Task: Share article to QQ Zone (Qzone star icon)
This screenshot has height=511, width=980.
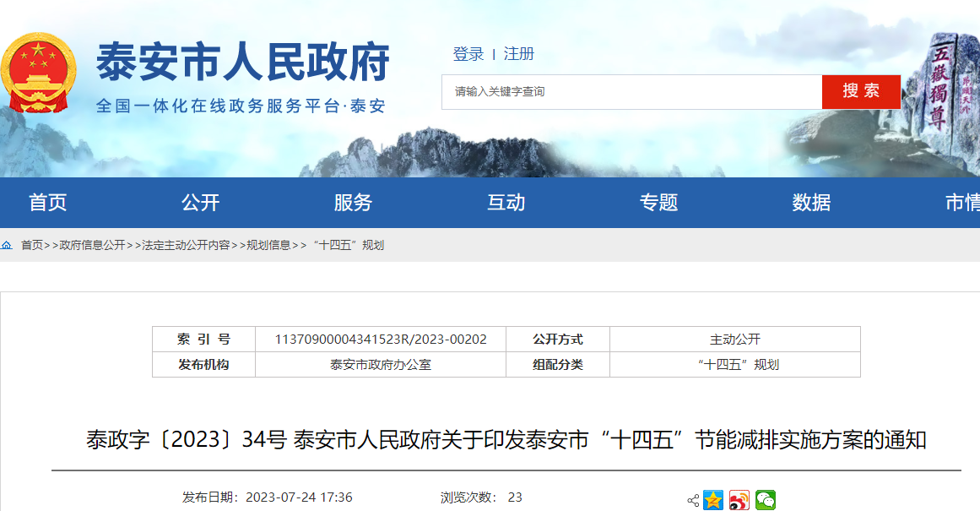Action: (x=713, y=500)
